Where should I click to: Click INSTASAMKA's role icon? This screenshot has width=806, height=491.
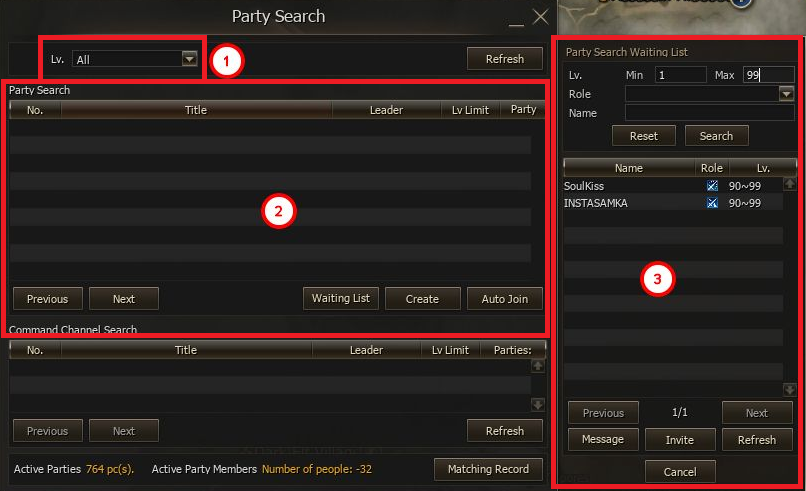point(712,203)
